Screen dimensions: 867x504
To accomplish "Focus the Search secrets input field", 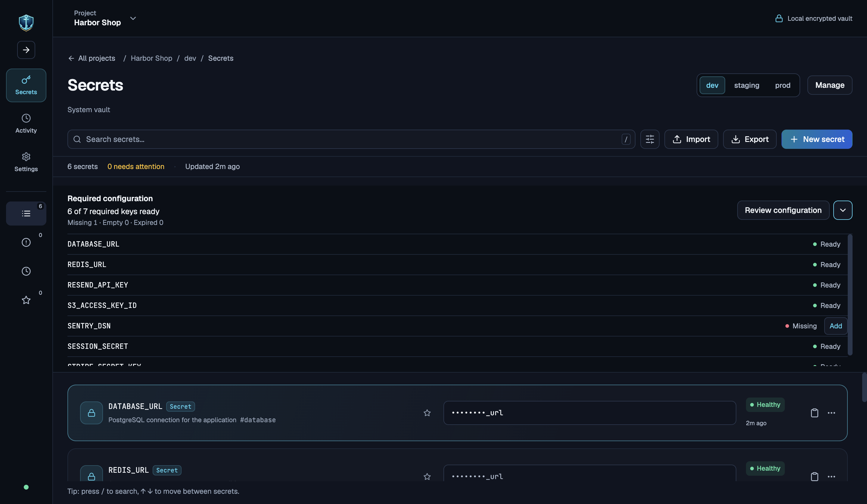I will point(351,139).
